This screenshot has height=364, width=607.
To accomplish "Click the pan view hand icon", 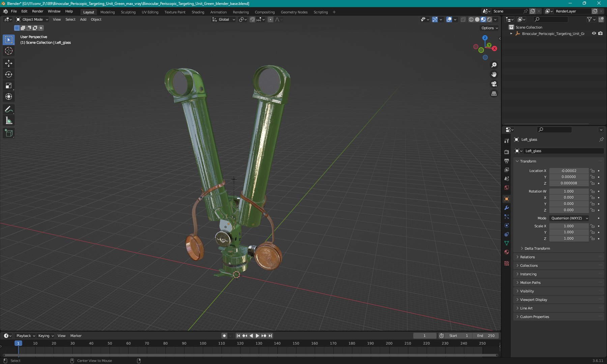I will [494, 74].
